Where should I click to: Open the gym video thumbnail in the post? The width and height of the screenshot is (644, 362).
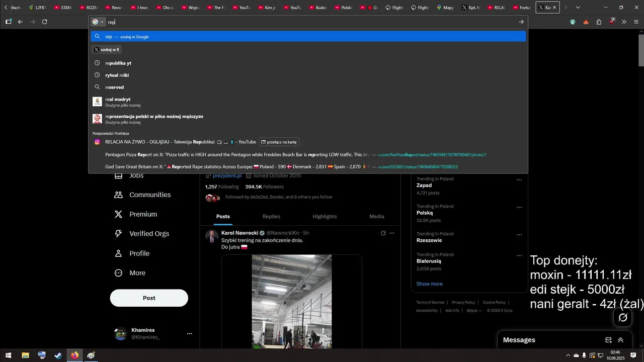292,301
